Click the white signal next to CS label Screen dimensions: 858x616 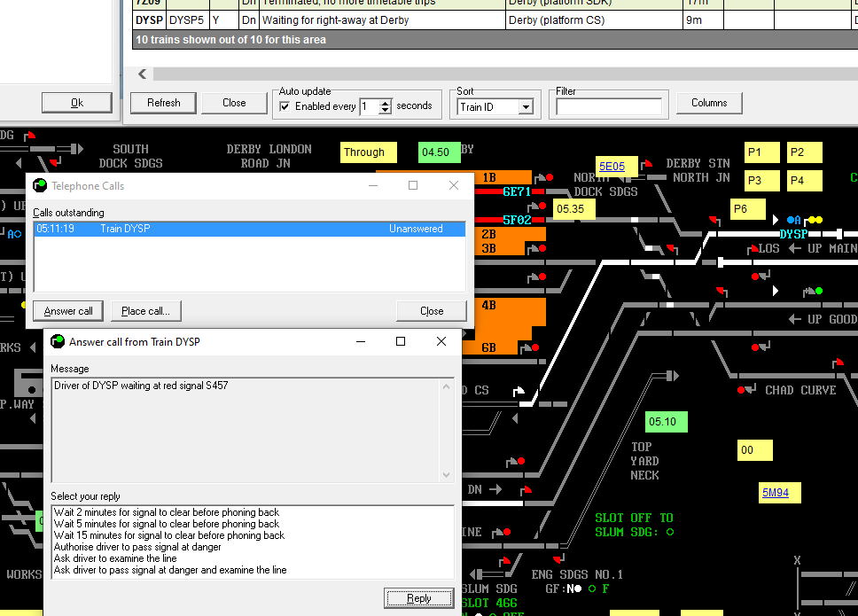(519, 391)
